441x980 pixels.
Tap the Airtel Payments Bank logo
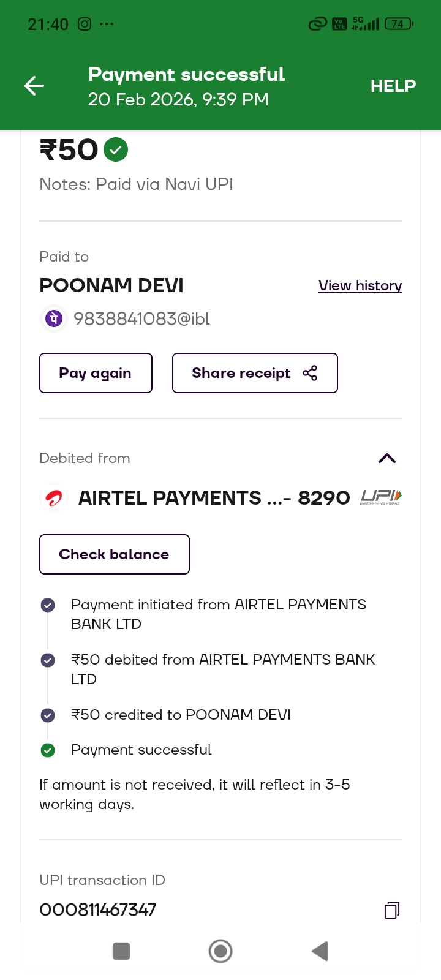(54, 498)
